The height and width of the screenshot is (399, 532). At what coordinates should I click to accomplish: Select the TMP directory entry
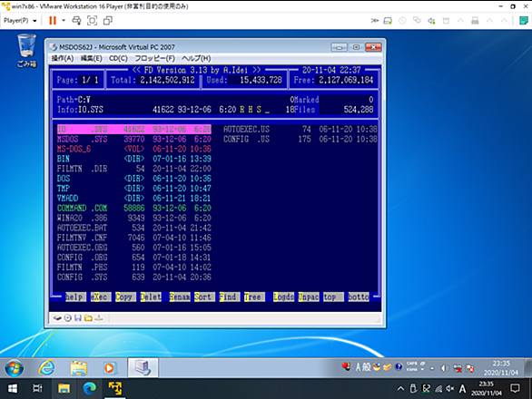(x=134, y=188)
